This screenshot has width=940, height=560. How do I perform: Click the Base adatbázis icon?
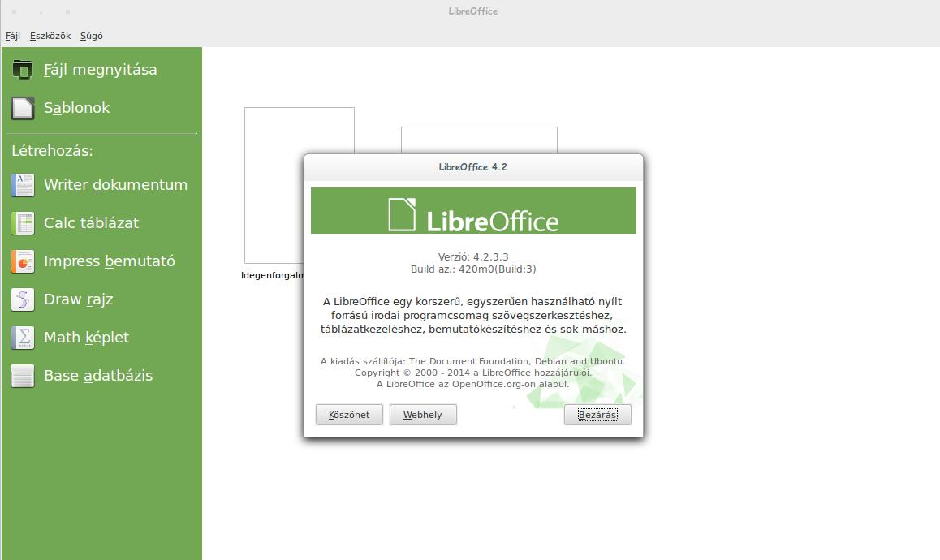tap(23, 376)
